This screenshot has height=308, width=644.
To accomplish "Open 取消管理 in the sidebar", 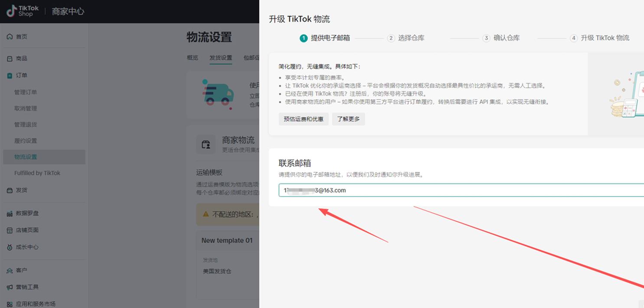I will (26, 108).
